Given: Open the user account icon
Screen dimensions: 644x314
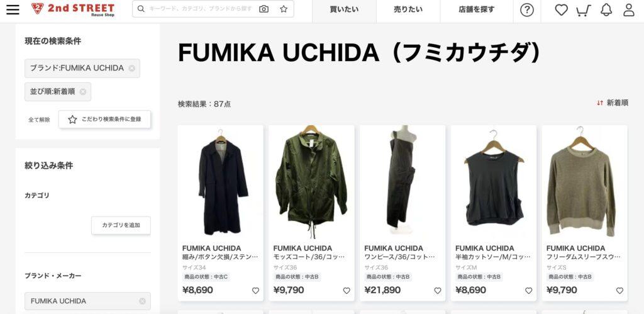Looking at the screenshot, I should tap(629, 10).
